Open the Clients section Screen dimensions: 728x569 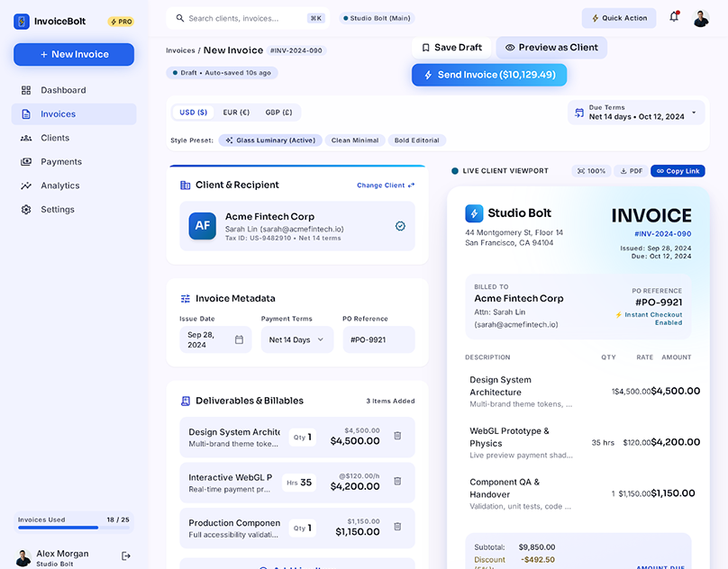[74, 138]
